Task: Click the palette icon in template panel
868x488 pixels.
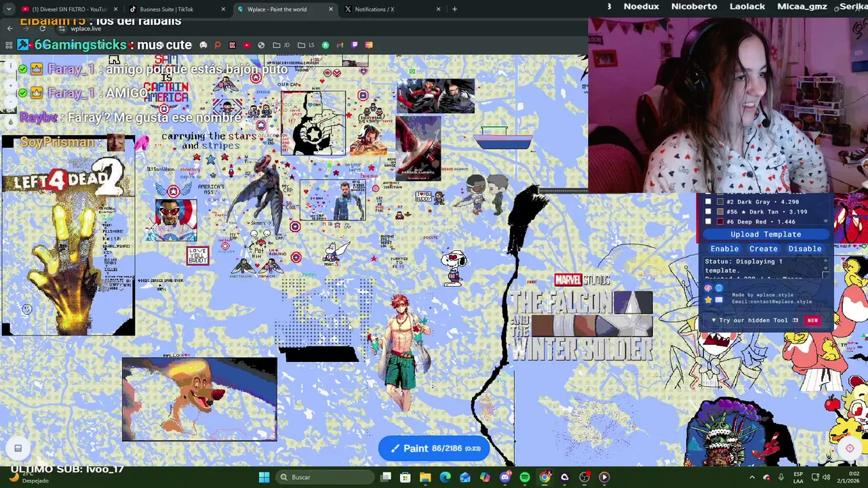Action: click(x=709, y=289)
